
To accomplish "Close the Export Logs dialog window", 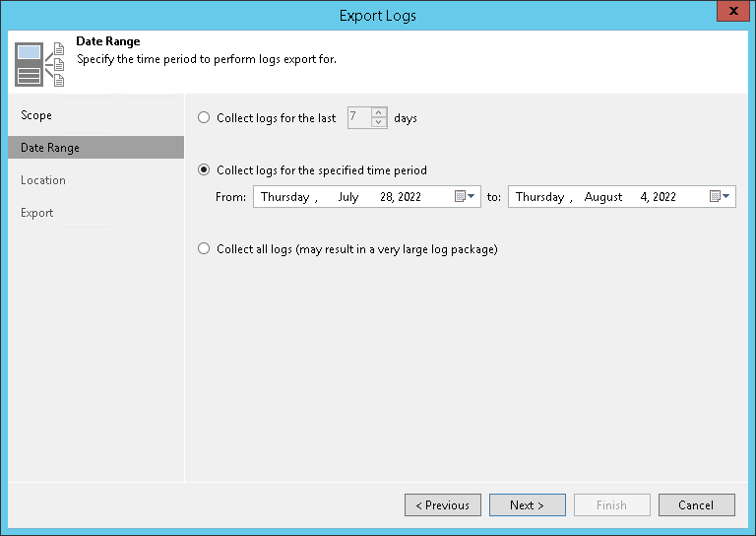I will coord(730,15).
